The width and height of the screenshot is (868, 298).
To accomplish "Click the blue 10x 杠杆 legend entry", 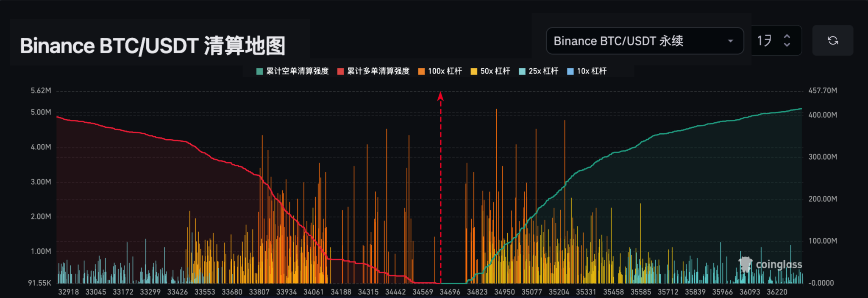I will tap(587, 71).
